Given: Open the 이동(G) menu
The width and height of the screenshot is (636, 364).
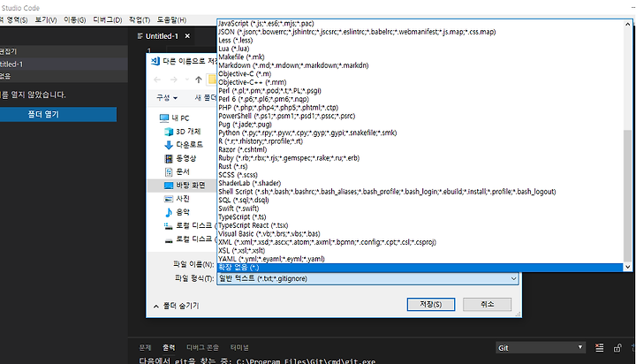Looking at the screenshot, I should tap(74, 20).
